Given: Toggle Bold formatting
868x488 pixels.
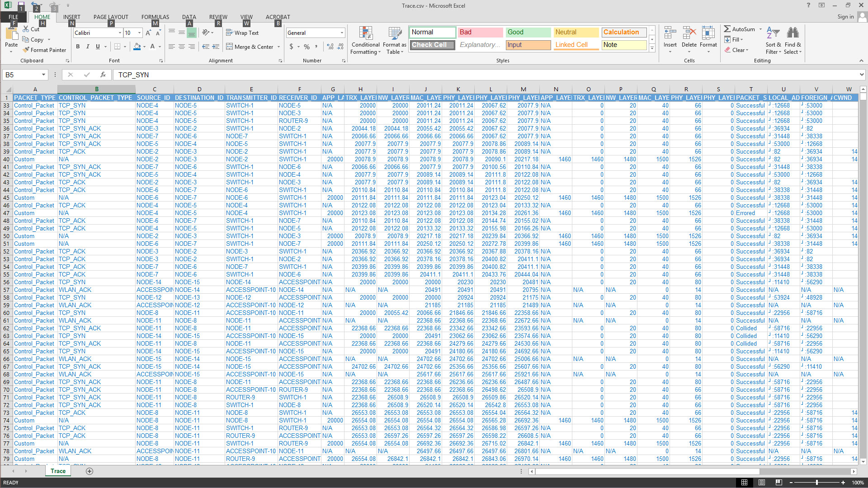Looking at the screenshot, I should (78, 47).
